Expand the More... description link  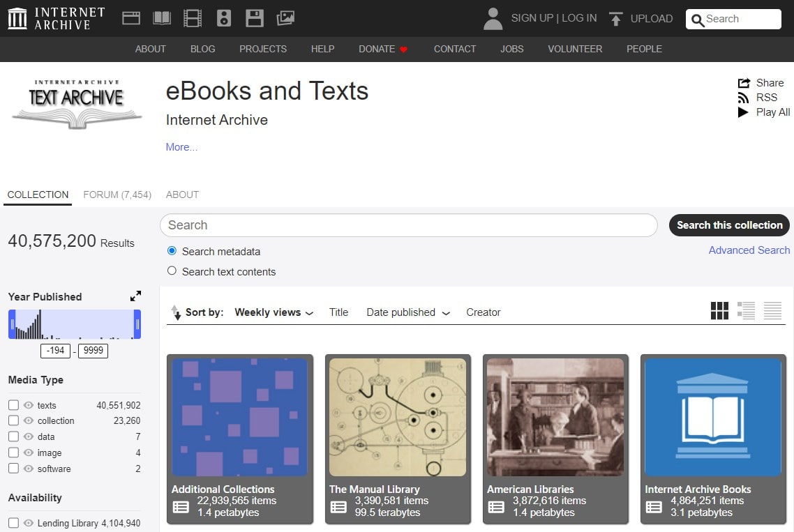pos(181,147)
